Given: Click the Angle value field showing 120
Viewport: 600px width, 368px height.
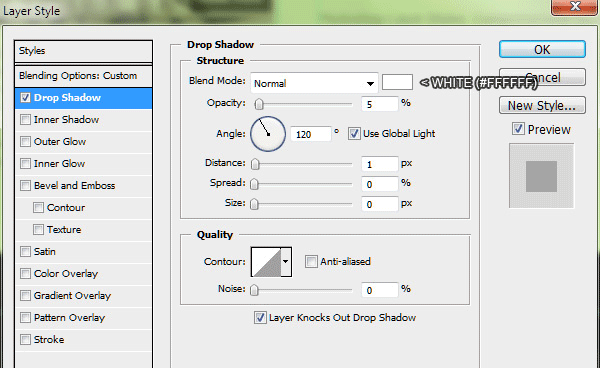Looking at the screenshot, I should tap(310, 134).
